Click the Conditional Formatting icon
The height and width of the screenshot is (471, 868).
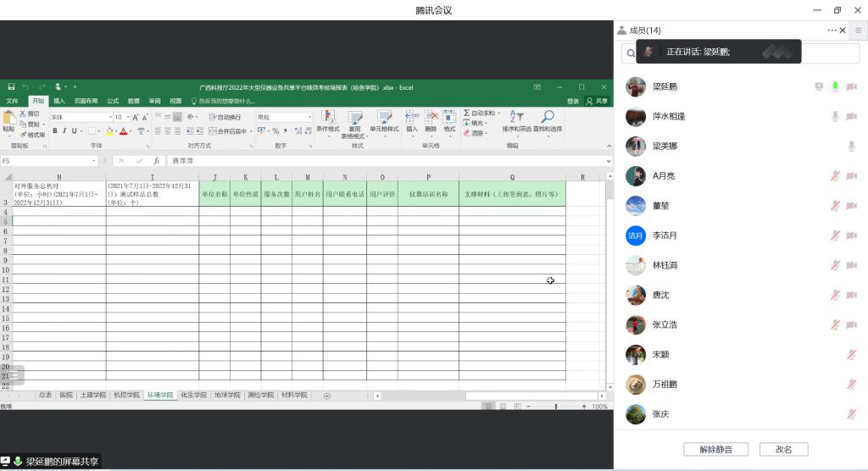pos(327,118)
